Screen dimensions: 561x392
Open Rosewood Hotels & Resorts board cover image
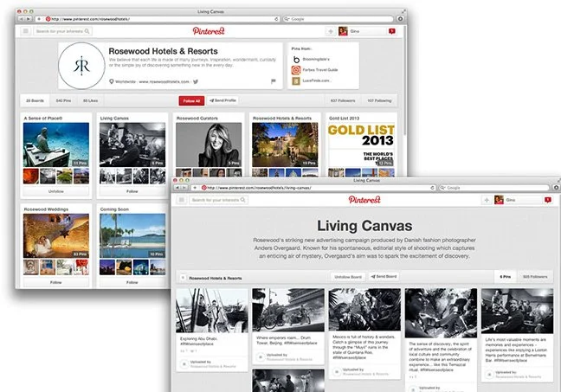click(x=285, y=145)
